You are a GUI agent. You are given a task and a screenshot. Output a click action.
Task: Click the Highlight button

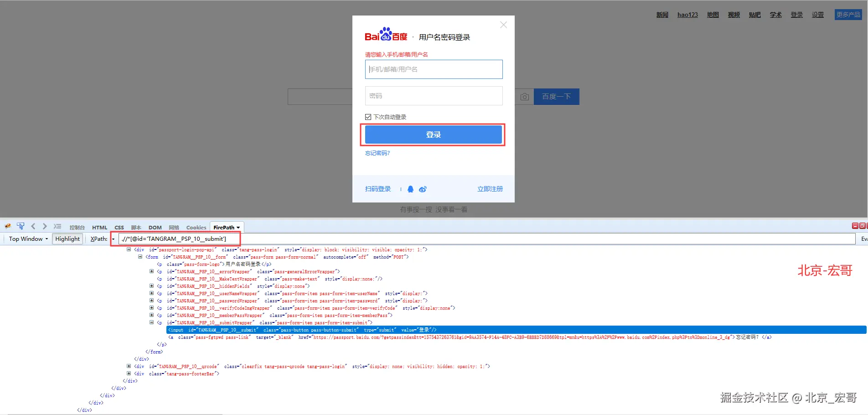(x=67, y=239)
